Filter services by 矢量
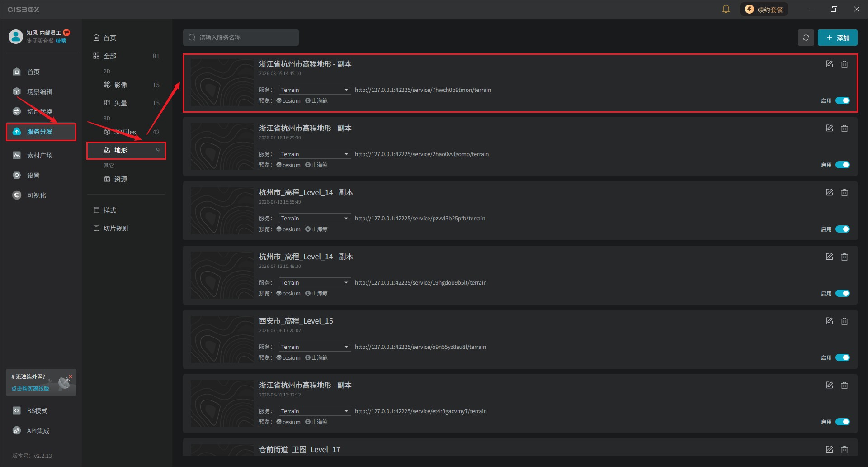 coord(126,103)
